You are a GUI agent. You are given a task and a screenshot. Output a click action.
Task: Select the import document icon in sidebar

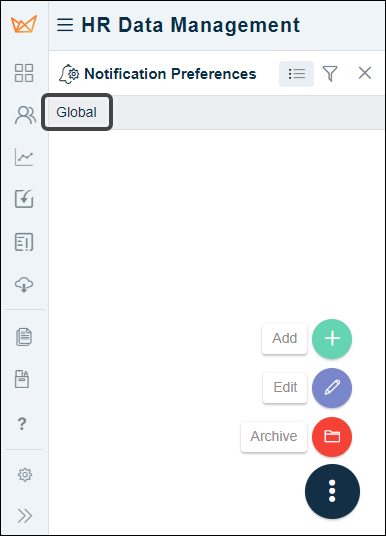[24, 199]
